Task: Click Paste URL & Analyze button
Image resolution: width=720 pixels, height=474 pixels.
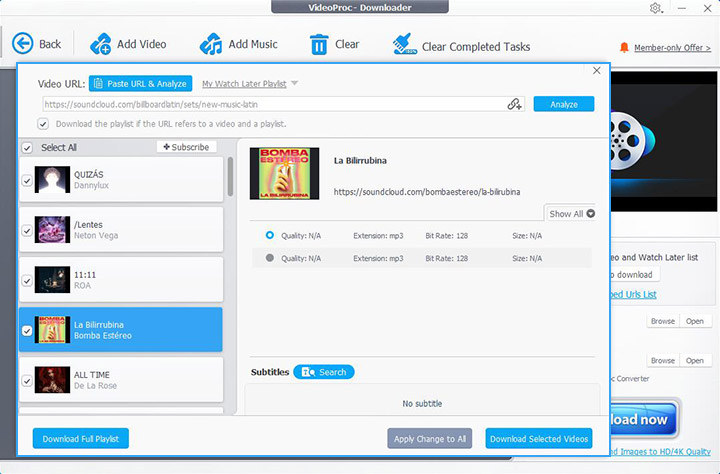Action: coord(141,84)
